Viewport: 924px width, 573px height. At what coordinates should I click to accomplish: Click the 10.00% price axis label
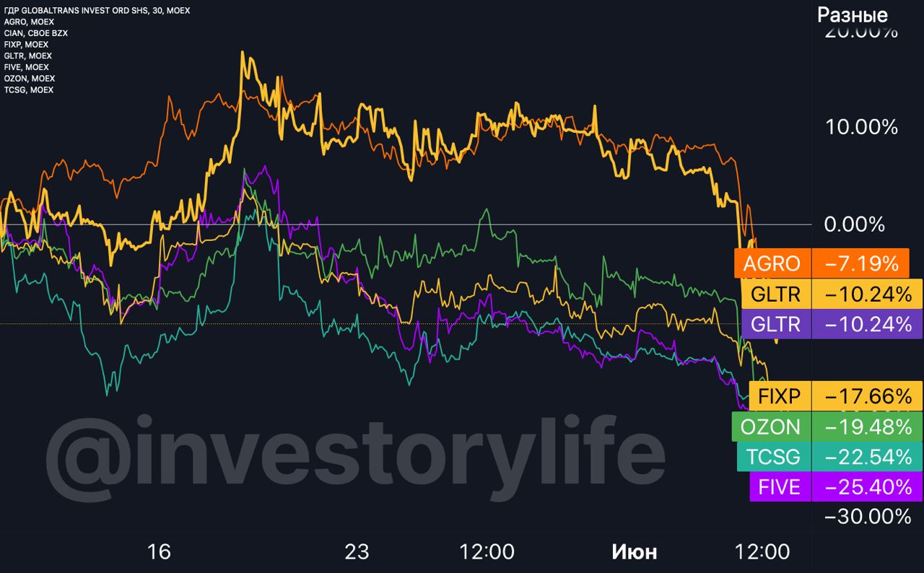click(x=861, y=127)
